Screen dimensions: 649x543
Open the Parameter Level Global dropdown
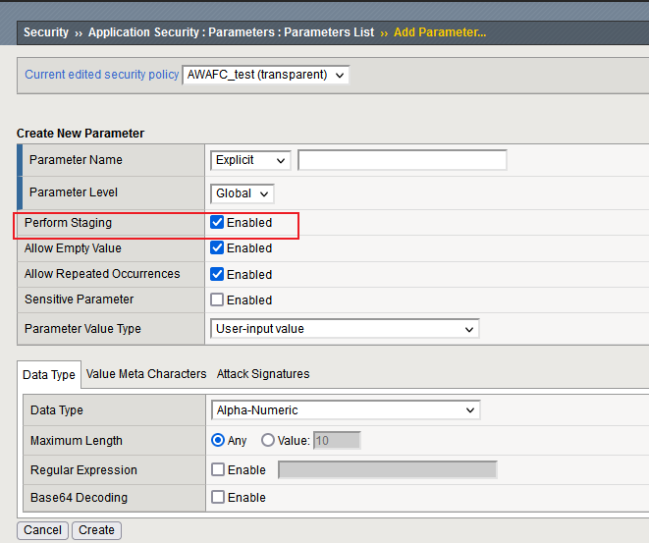242,194
